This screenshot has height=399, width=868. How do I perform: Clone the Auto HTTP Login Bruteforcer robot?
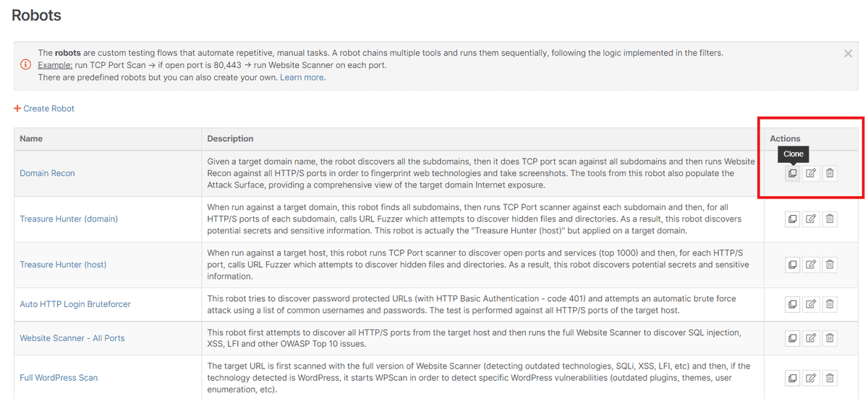click(793, 304)
